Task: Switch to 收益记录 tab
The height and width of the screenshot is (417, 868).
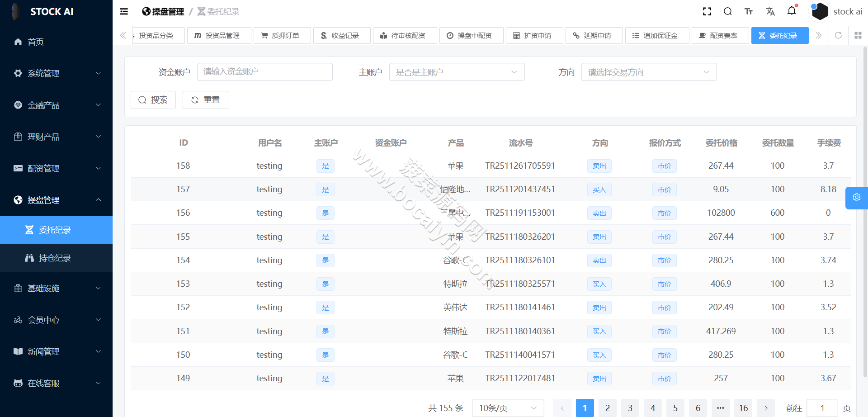Action: point(342,35)
